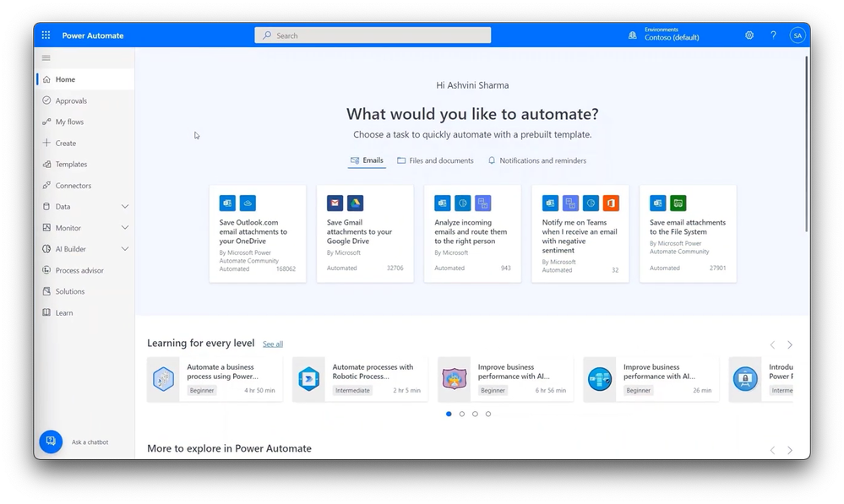Image resolution: width=844 pixels, height=504 pixels.
Task: Go to previous learning items arrow
Action: pyautogui.click(x=772, y=344)
